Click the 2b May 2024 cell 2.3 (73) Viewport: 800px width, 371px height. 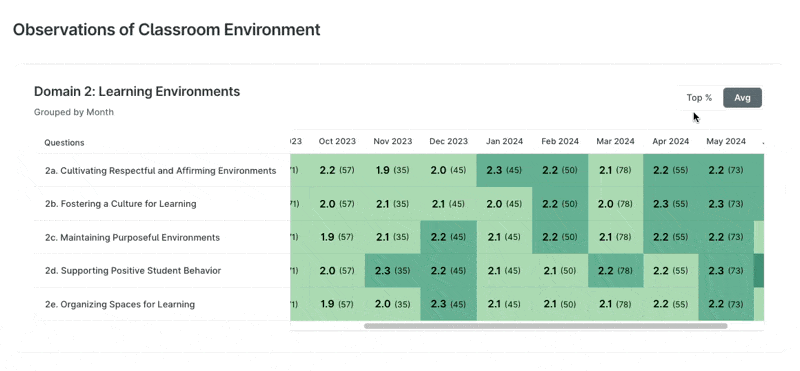point(726,204)
